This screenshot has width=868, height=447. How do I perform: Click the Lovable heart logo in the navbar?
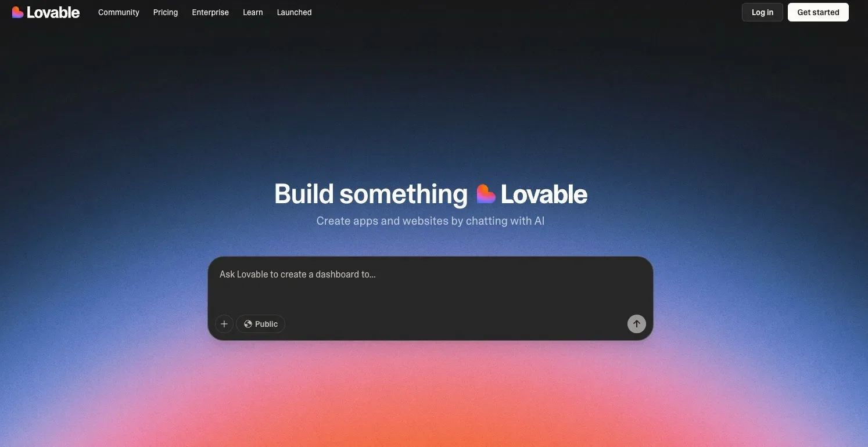tap(18, 12)
